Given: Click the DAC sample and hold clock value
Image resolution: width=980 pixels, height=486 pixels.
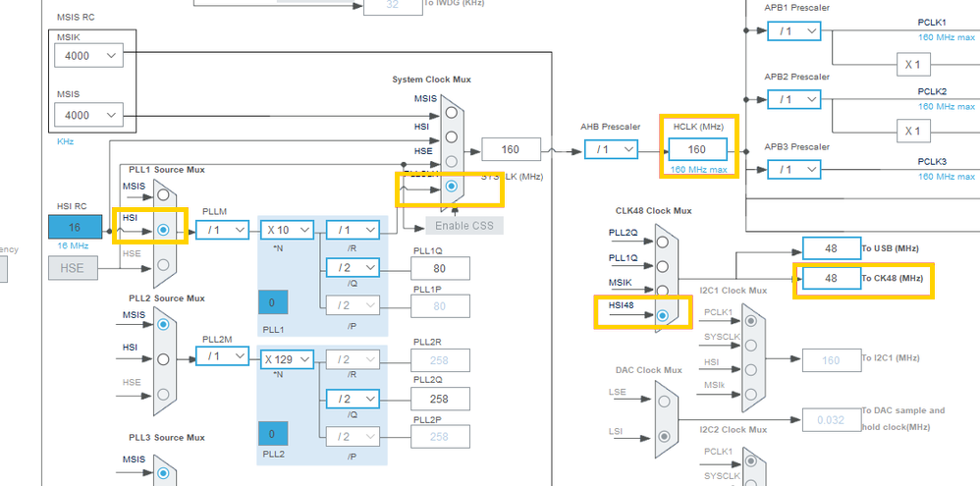Looking at the screenshot, I should (x=832, y=420).
